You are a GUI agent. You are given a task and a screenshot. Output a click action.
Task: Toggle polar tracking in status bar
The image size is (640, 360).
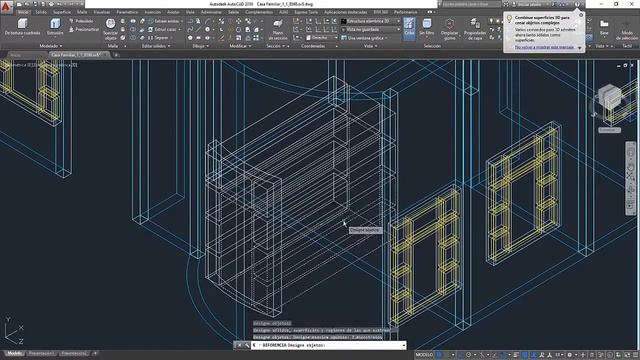(469, 355)
